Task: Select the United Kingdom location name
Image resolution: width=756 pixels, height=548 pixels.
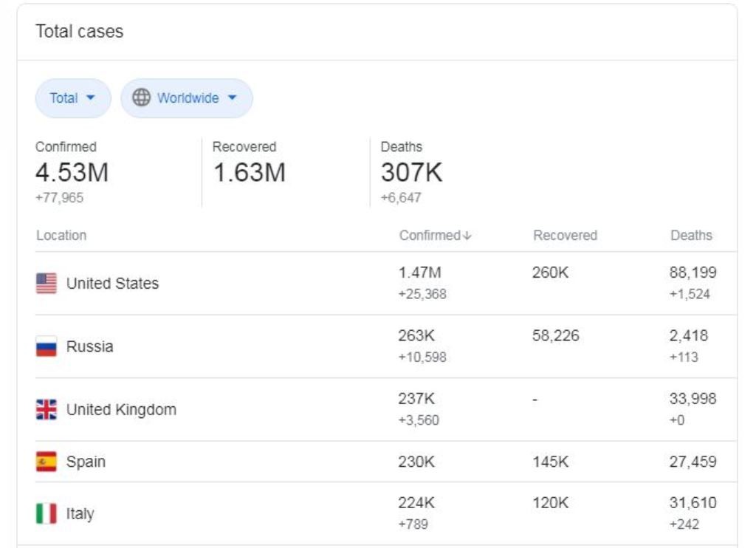Action: pos(121,410)
